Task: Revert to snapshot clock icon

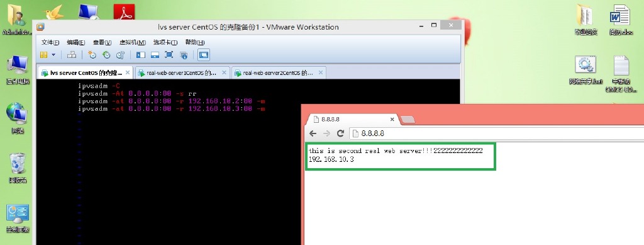Action: (x=106, y=55)
